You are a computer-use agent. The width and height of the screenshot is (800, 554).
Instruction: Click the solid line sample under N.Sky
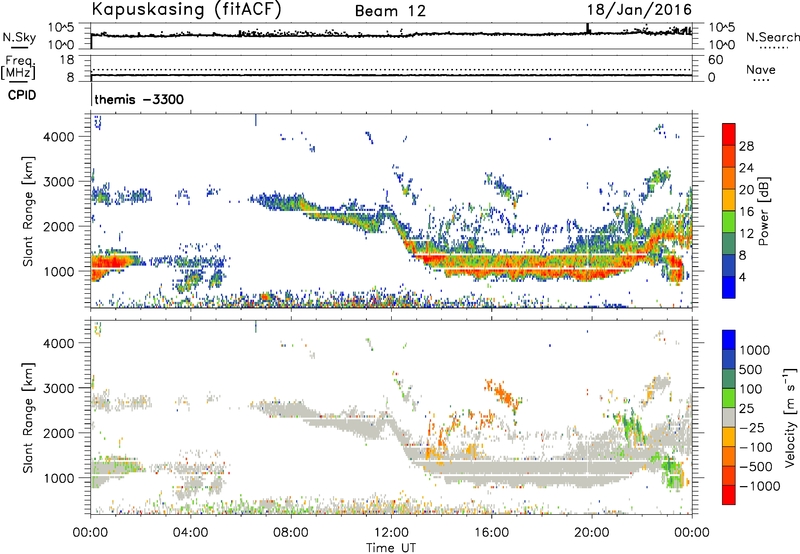click(19, 48)
